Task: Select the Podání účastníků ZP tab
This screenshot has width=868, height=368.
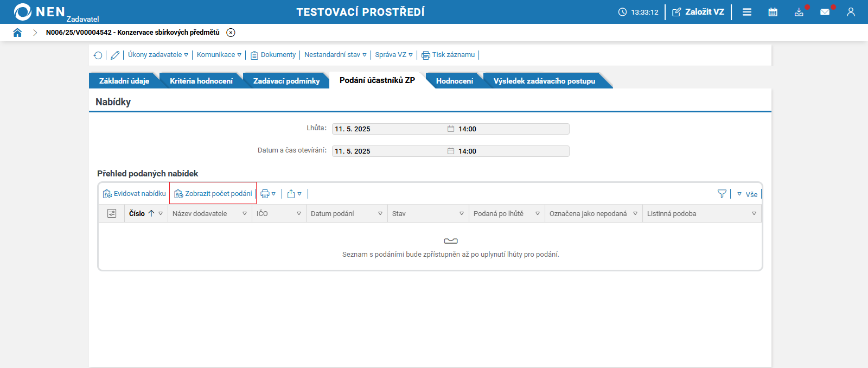Action: click(377, 80)
